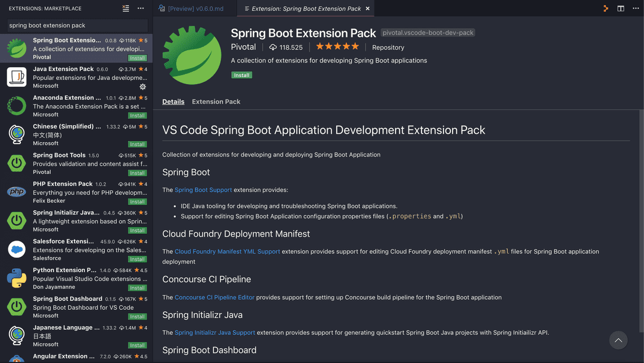Click the scroll-to-top circular arrow button
This screenshot has width=644, height=363.
[x=618, y=340]
